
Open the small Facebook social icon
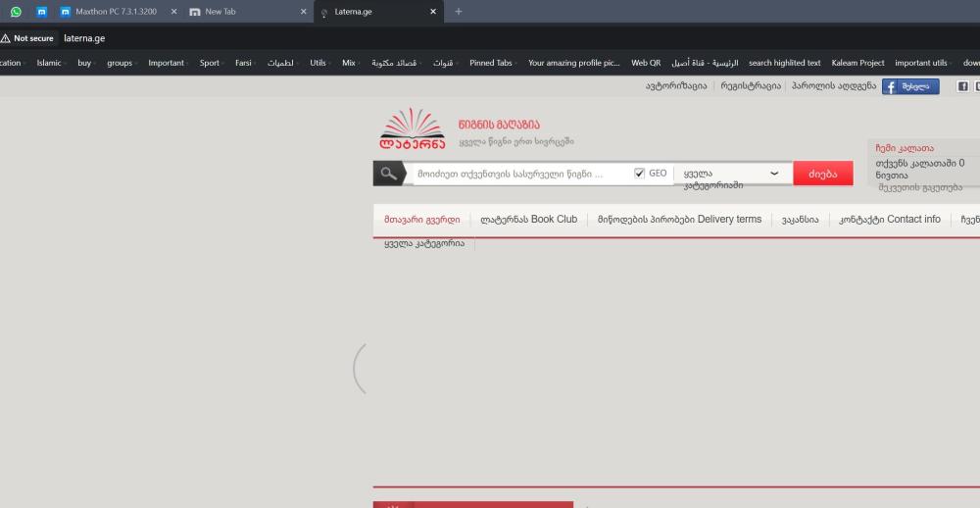tap(962, 87)
